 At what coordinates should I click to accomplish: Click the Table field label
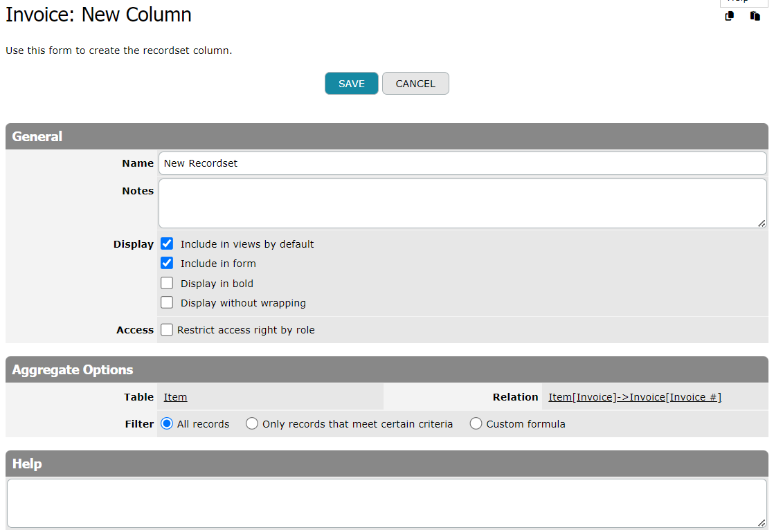click(x=138, y=397)
